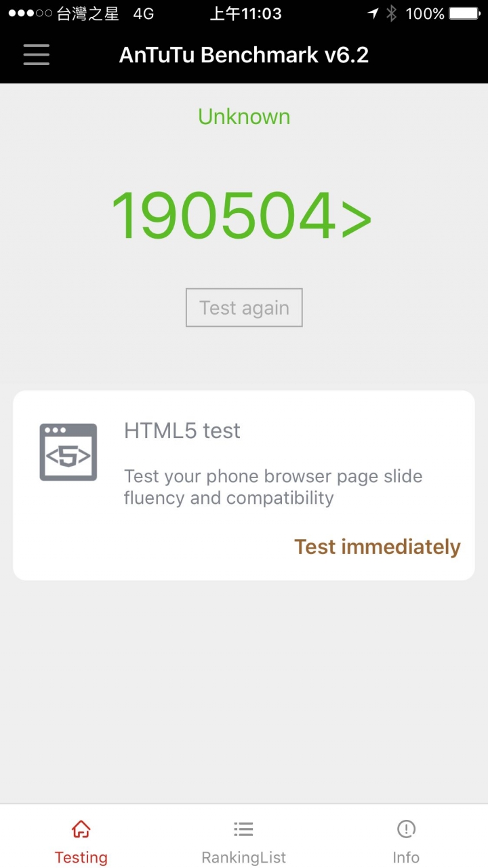The height and width of the screenshot is (868, 488).
Task: Tap the RankingList list icon
Action: pyautogui.click(x=243, y=829)
